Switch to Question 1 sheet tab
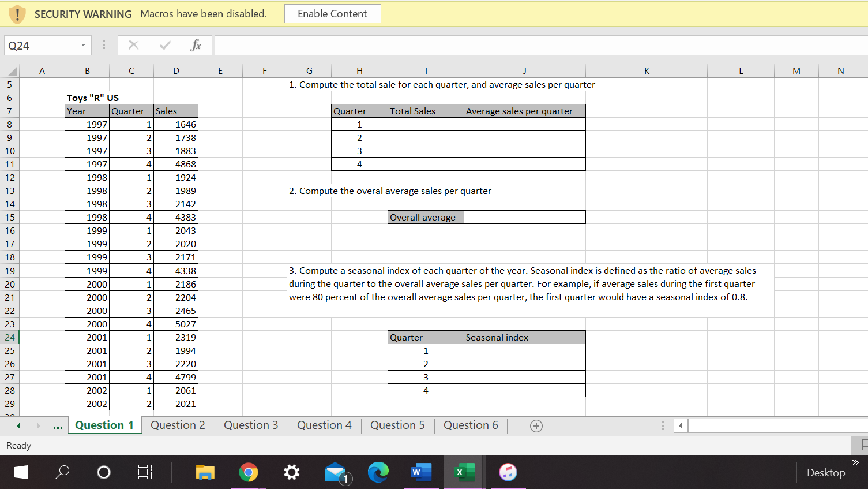The height and width of the screenshot is (489, 868). (x=104, y=425)
